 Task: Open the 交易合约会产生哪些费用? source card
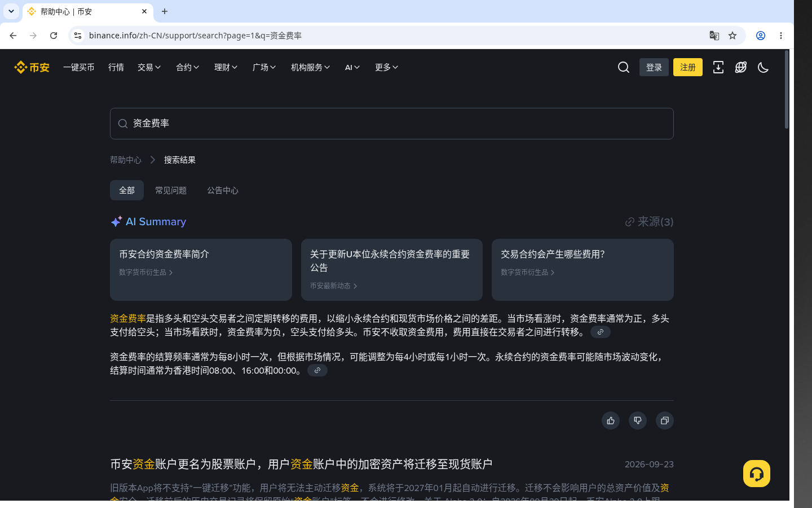582,270
